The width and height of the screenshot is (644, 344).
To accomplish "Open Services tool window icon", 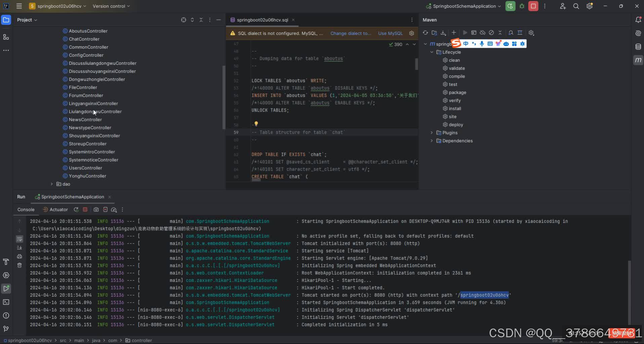I will [6, 275].
